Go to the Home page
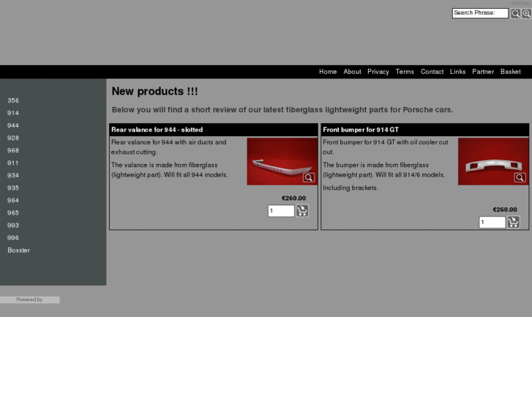532x399 pixels. click(328, 72)
